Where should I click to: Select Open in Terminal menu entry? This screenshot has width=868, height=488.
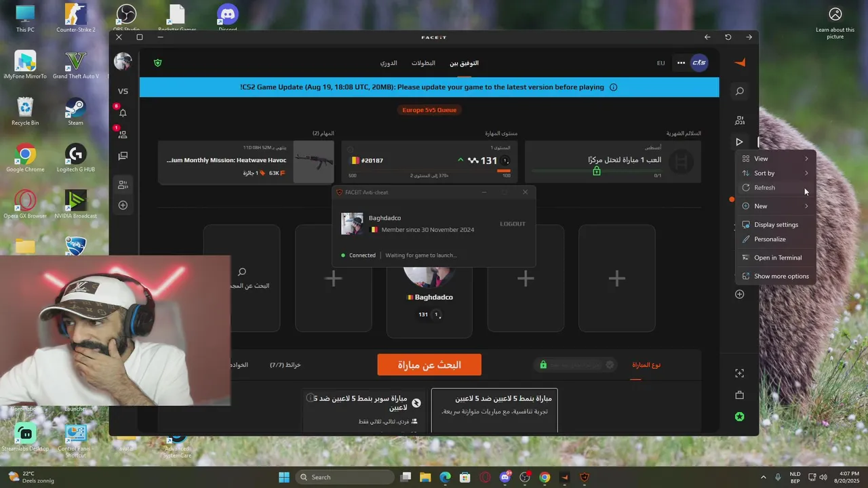pos(775,258)
